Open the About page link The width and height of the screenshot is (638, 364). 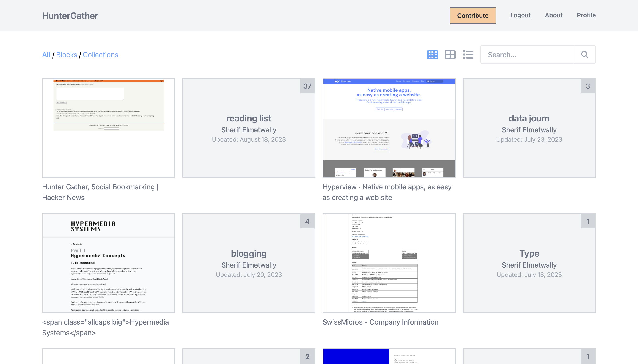click(x=554, y=15)
